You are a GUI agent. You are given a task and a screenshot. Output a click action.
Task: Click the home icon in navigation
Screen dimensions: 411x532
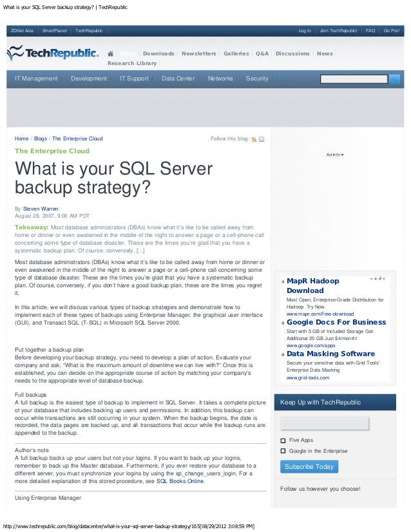[110, 53]
